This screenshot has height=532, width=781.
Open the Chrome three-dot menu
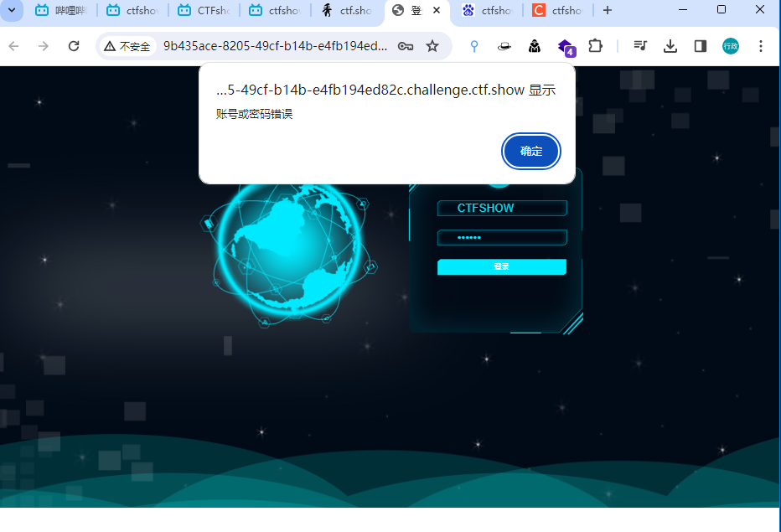(x=761, y=46)
